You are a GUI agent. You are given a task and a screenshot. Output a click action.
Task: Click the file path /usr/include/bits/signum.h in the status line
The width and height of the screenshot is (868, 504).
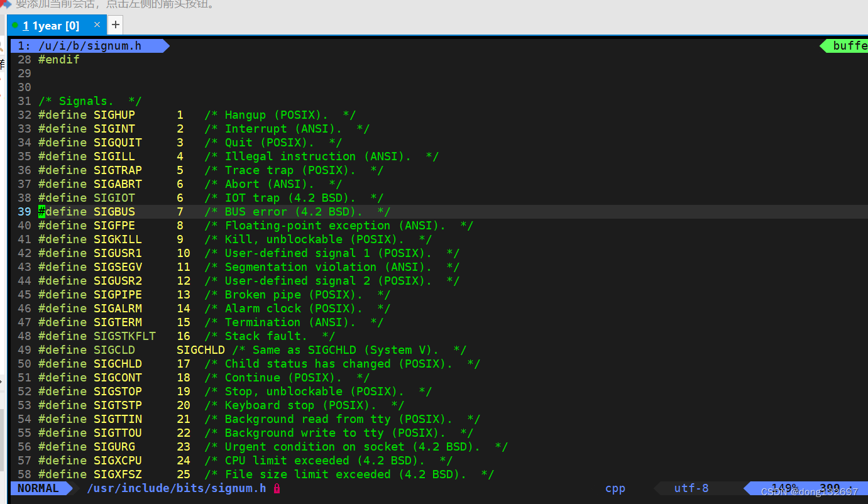pos(176,488)
